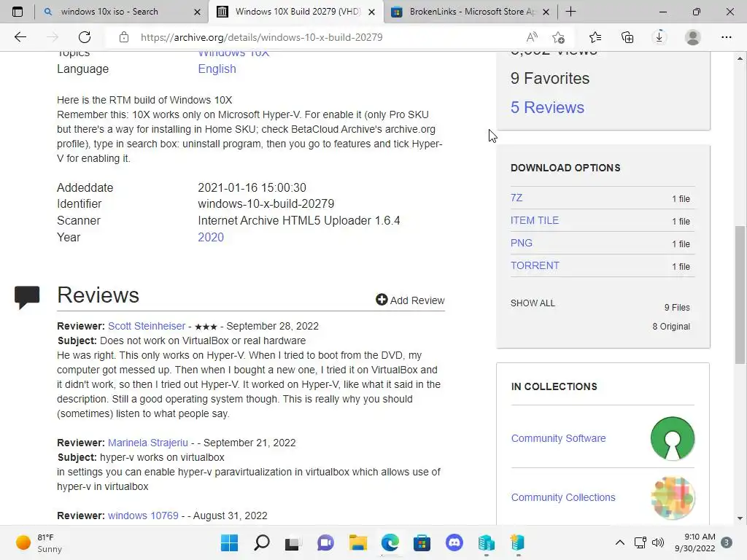Image resolution: width=747 pixels, height=560 pixels.
Task: Open Edge Settings and more menu
Action: click(726, 37)
